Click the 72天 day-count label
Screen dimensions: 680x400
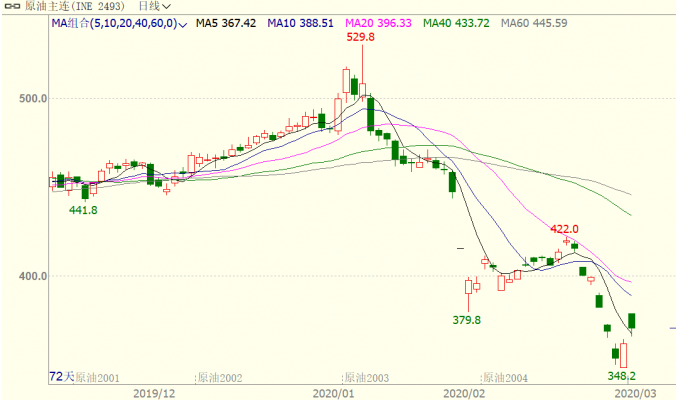click(x=62, y=376)
